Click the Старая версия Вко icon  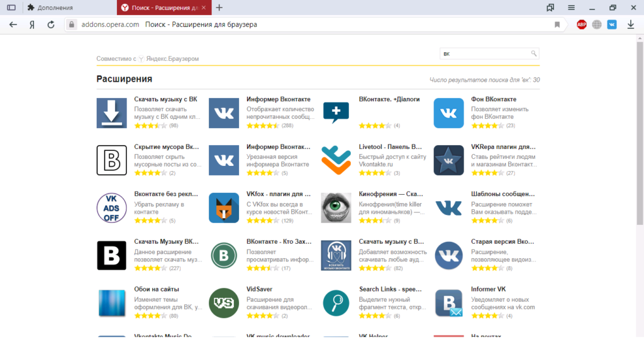pyautogui.click(x=448, y=255)
